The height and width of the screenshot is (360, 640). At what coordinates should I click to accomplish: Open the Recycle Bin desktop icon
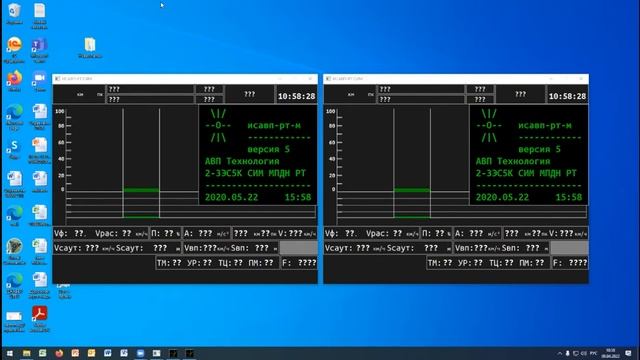(x=14, y=13)
